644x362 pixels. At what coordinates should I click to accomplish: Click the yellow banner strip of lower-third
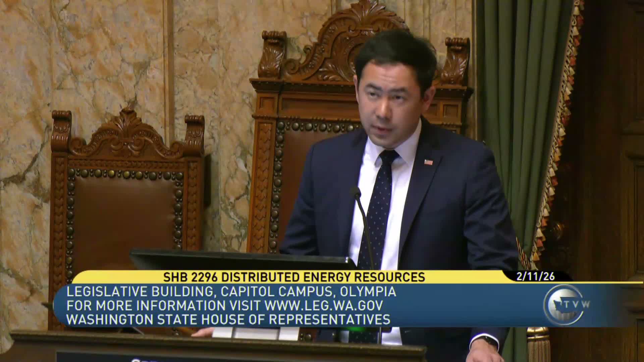(x=117, y=278)
